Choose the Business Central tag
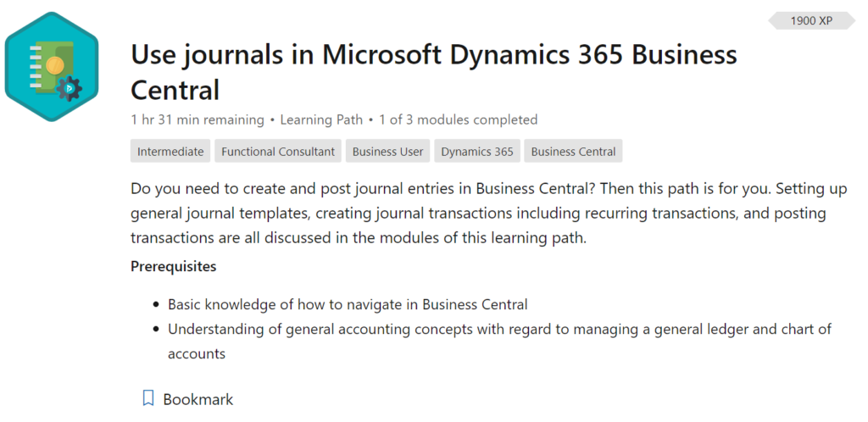This screenshot has height=422, width=868. coord(574,151)
